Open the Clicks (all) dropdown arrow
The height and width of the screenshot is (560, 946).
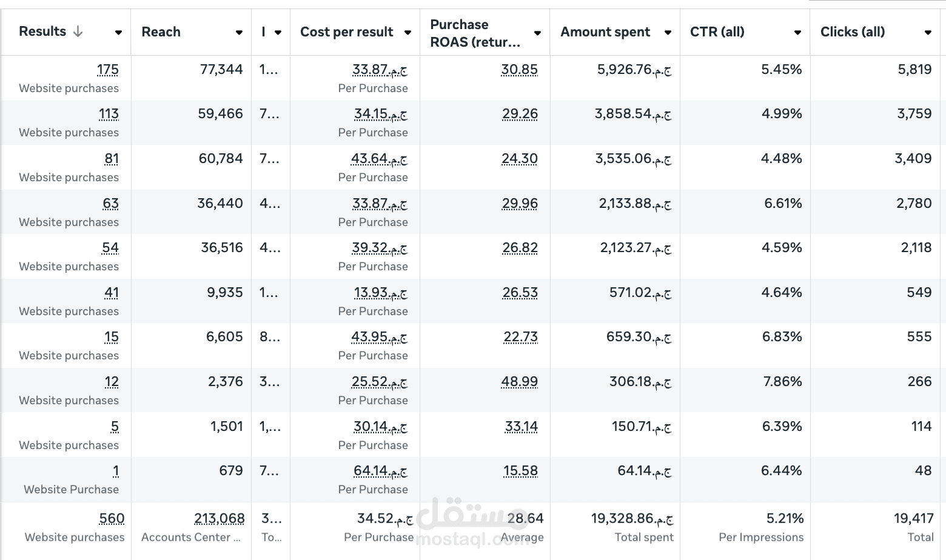pyautogui.click(x=928, y=33)
